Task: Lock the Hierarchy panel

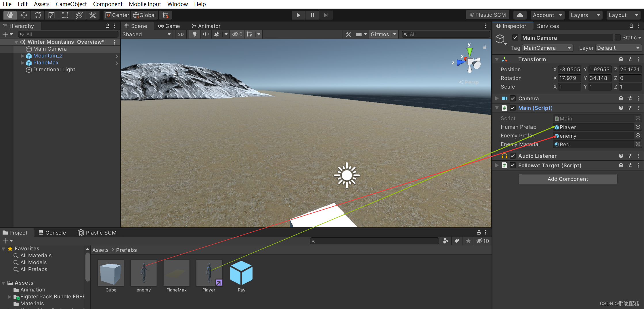Action: (x=107, y=26)
